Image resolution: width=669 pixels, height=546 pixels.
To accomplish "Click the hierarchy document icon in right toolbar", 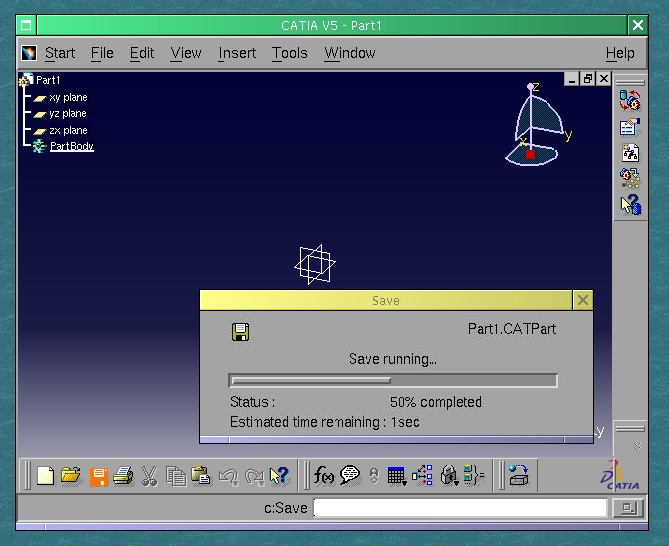I will [630, 153].
